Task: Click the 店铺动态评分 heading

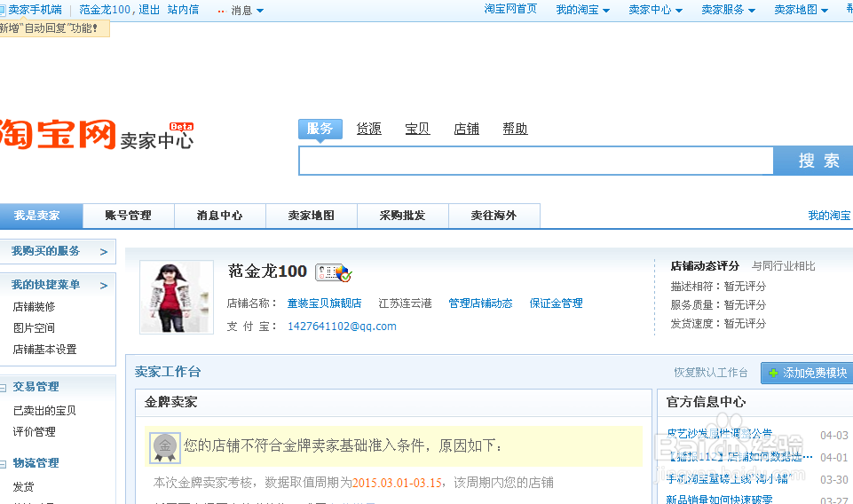Action: coord(705,266)
